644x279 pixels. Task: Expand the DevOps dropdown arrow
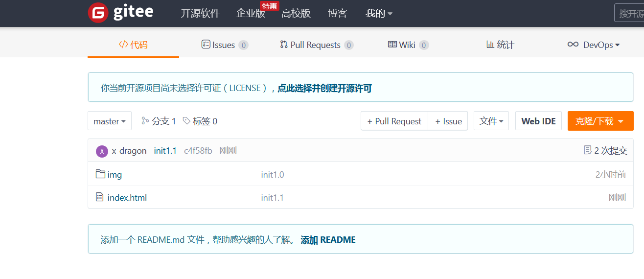click(x=618, y=45)
